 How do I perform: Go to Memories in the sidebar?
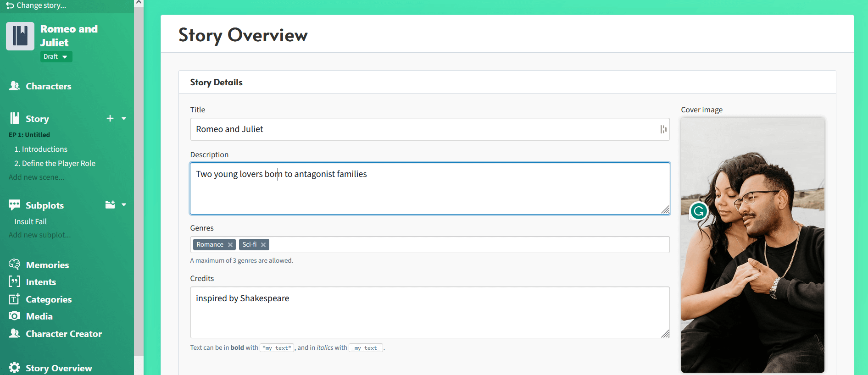[x=47, y=265]
